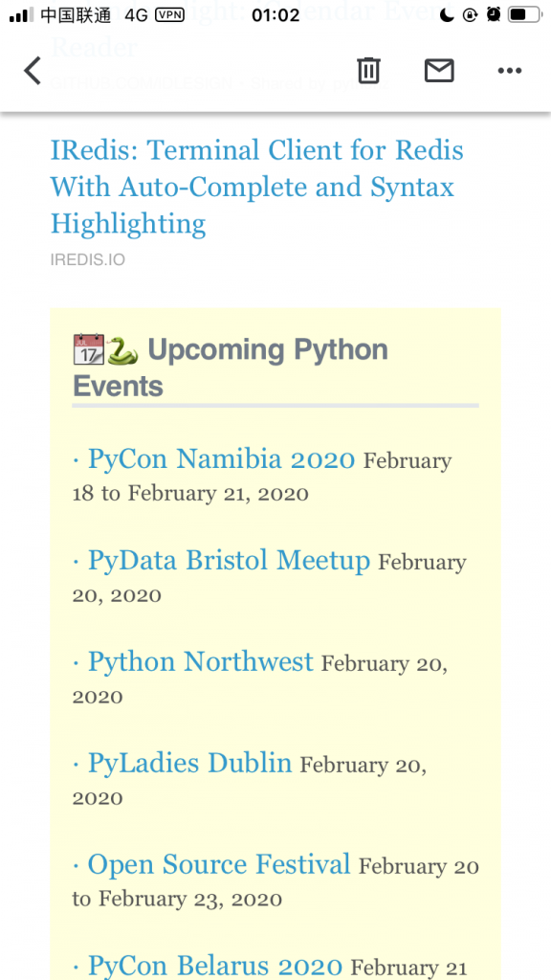The height and width of the screenshot is (980, 551).
Task: Open the three-dot more options menu
Action: pyautogui.click(x=509, y=71)
